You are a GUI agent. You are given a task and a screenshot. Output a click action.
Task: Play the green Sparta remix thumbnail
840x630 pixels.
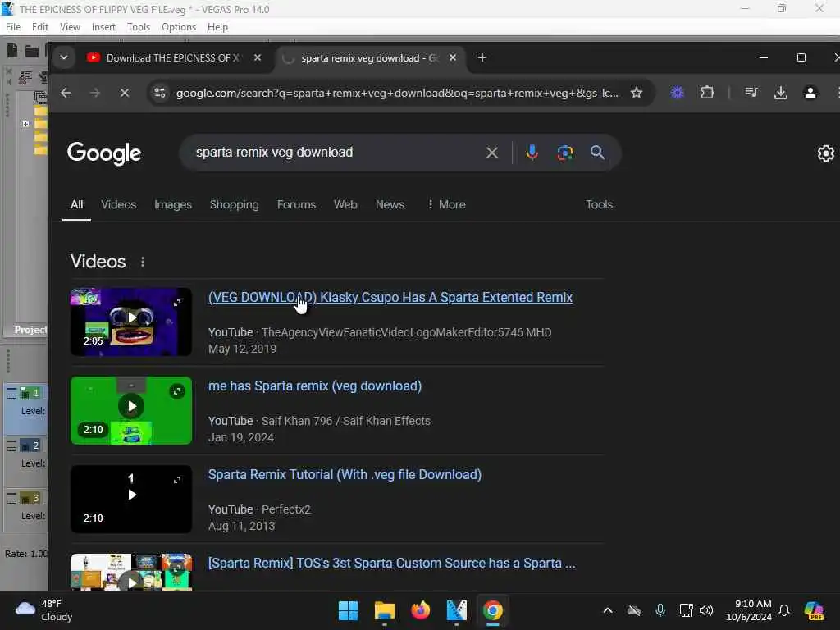tap(131, 410)
